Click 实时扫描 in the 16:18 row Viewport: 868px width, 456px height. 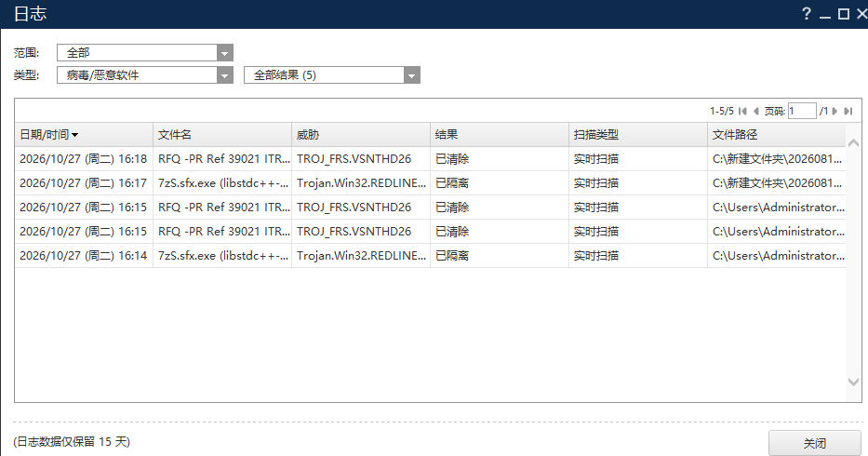pos(596,159)
